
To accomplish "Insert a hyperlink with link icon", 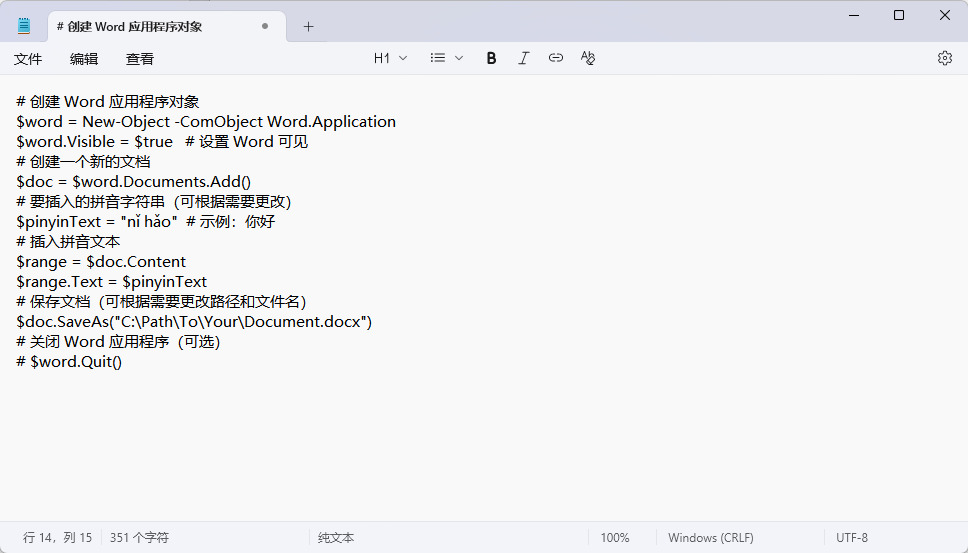I will pos(556,58).
